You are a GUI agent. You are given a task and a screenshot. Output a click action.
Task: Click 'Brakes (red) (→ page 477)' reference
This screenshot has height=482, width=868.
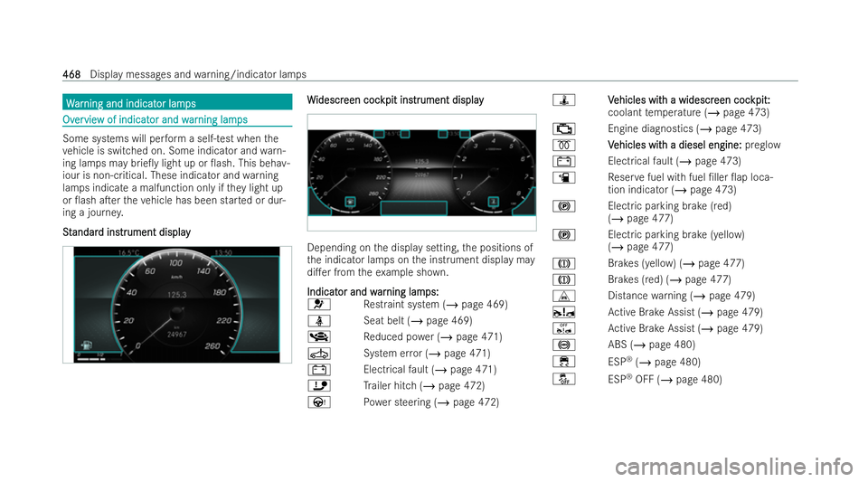click(x=669, y=279)
